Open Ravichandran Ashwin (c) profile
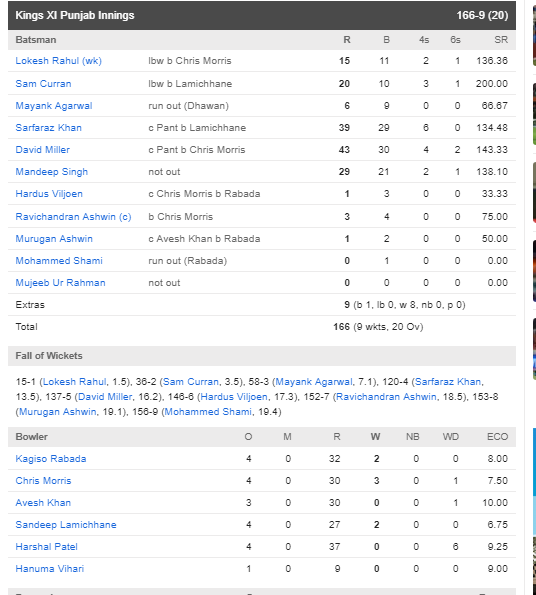 tap(73, 216)
